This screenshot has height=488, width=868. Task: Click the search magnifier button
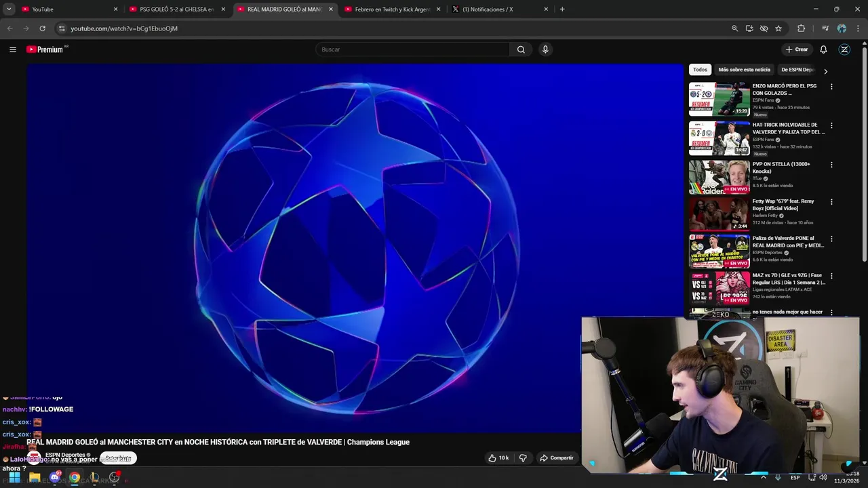coord(521,49)
